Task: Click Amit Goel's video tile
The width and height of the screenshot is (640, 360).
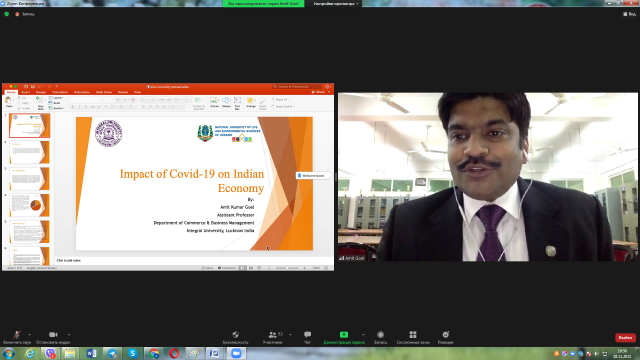Action: click(488, 177)
